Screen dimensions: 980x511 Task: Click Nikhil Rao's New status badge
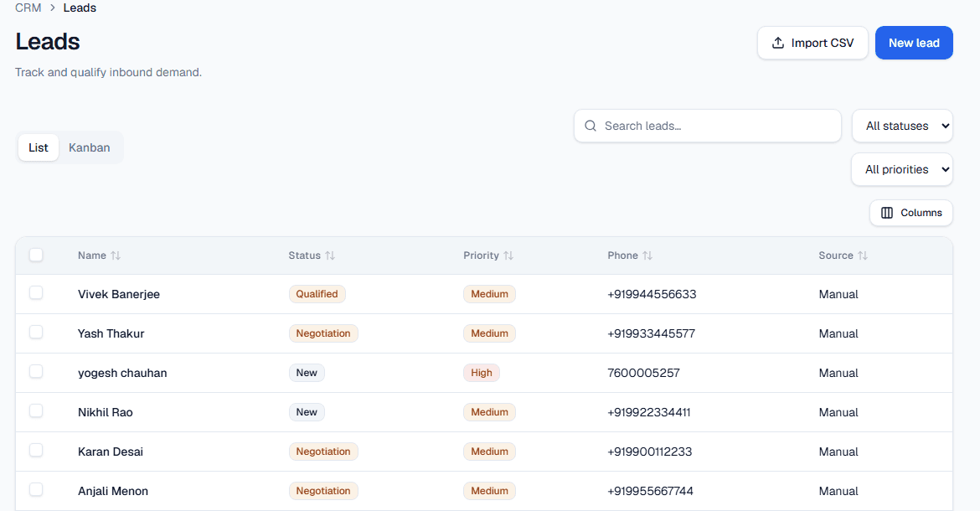pyautogui.click(x=307, y=412)
